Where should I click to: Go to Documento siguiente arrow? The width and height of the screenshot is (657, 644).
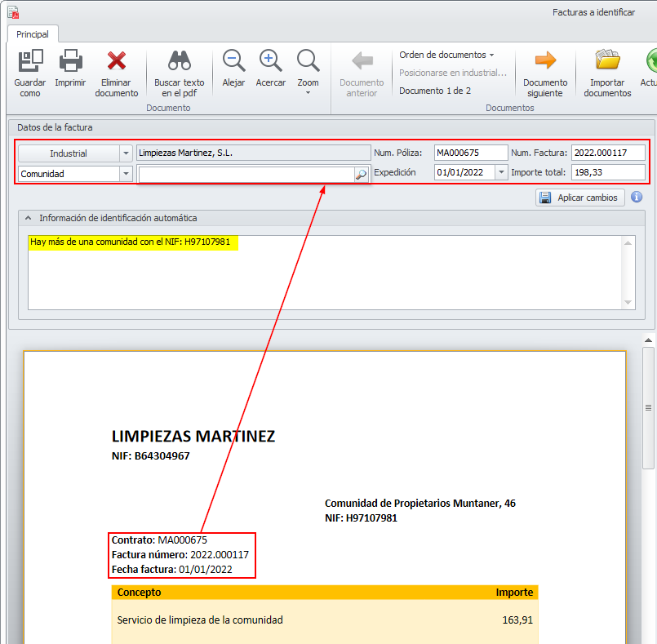click(545, 62)
